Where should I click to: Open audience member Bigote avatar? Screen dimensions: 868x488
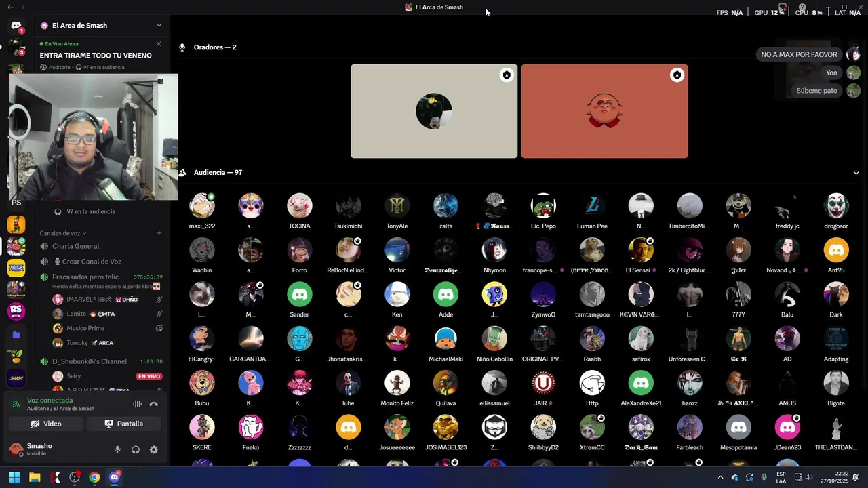[x=836, y=383]
